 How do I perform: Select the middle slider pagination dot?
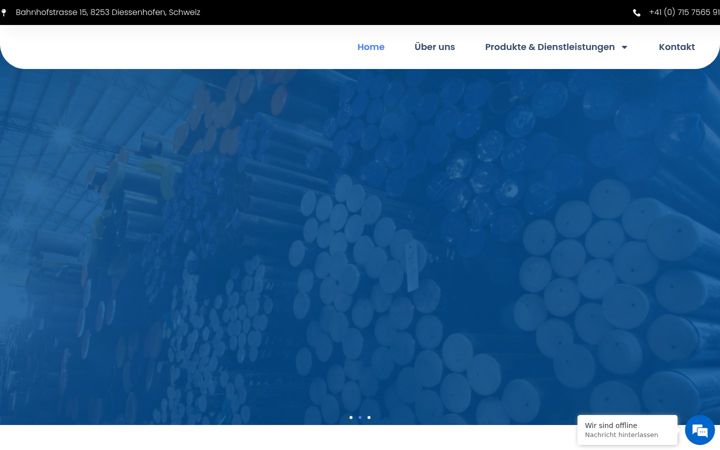(x=360, y=417)
